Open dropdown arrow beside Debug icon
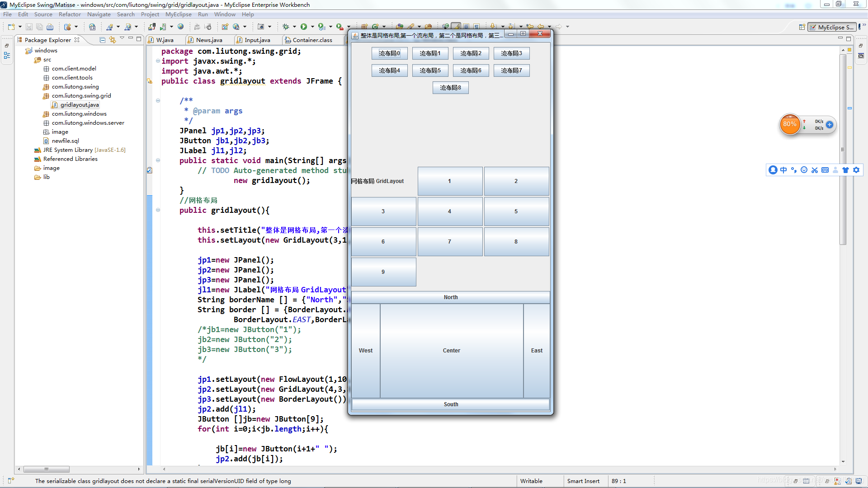868x488 pixels. [294, 27]
